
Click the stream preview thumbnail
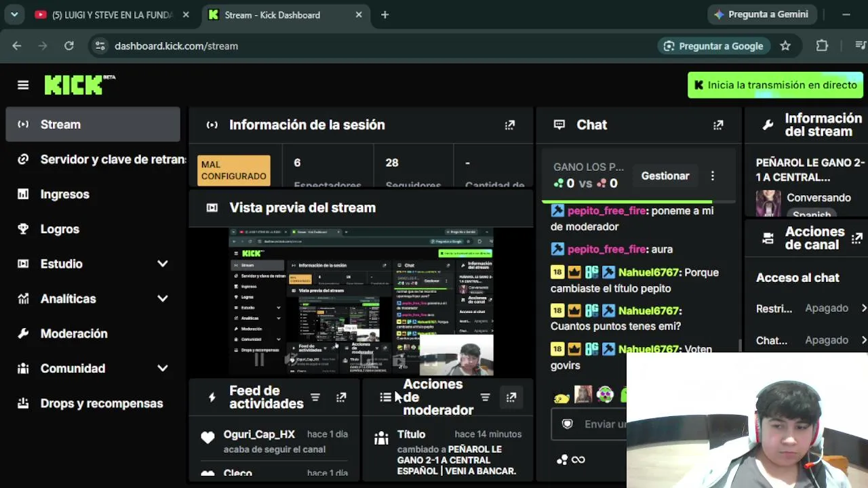(x=361, y=302)
